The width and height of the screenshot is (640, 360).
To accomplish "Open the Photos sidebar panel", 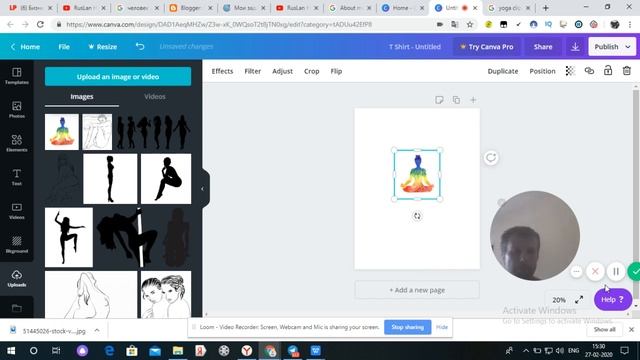I will [x=17, y=109].
